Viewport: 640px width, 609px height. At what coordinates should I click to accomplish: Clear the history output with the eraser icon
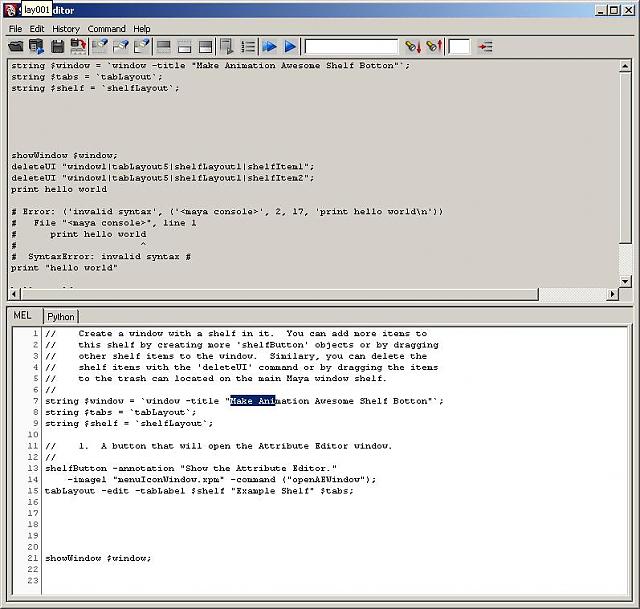click(99, 46)
